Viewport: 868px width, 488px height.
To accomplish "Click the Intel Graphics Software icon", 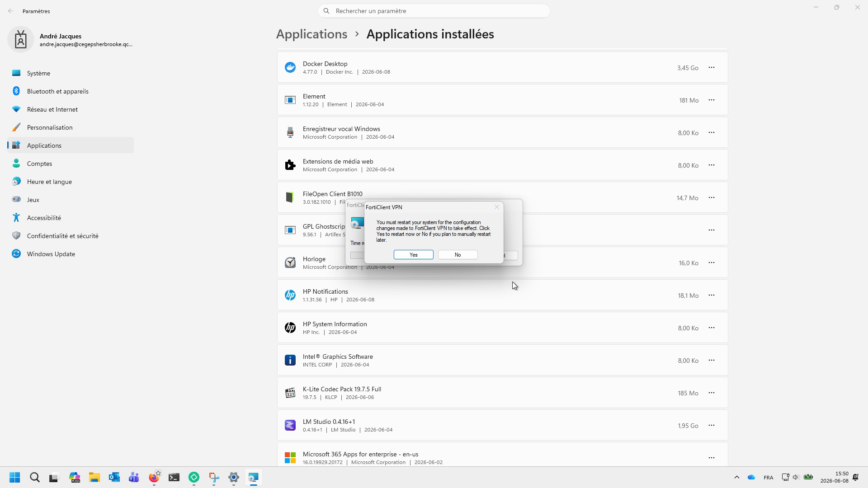I will point(290,360).
